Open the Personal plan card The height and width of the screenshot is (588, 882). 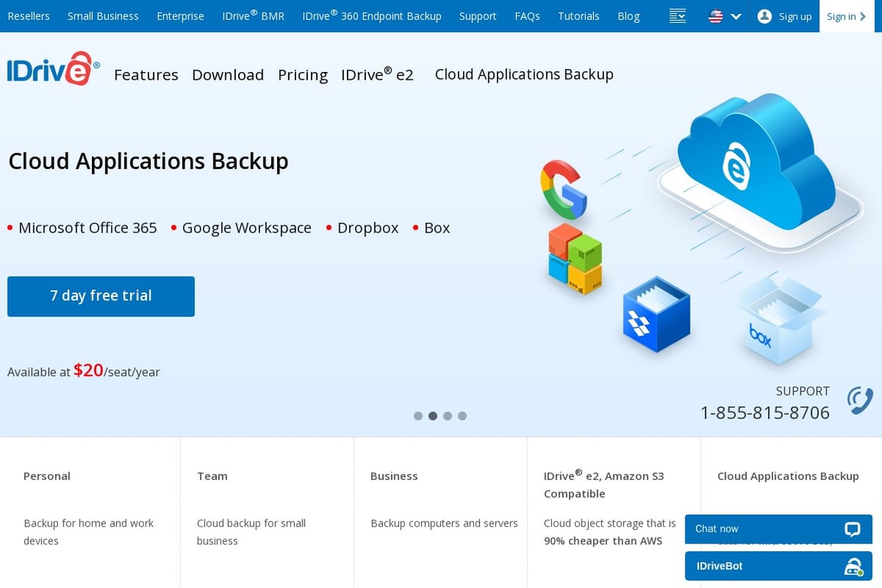(x=47, y=476)
